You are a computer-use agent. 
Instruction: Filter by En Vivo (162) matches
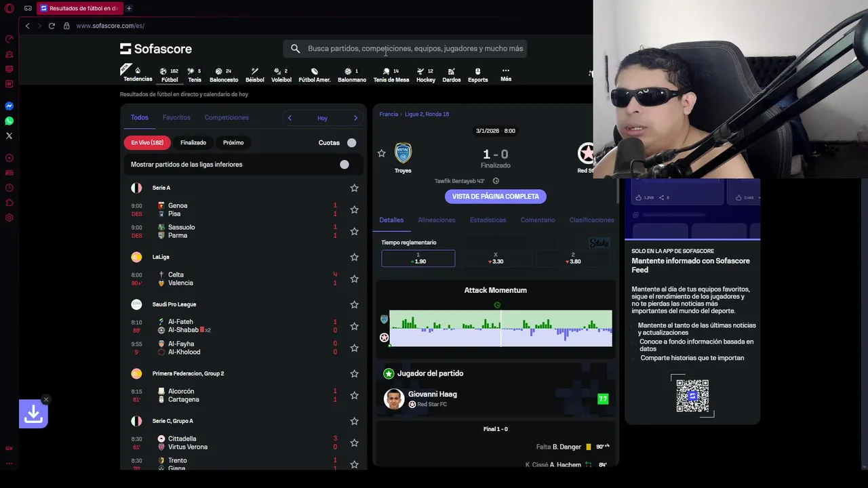147,142
